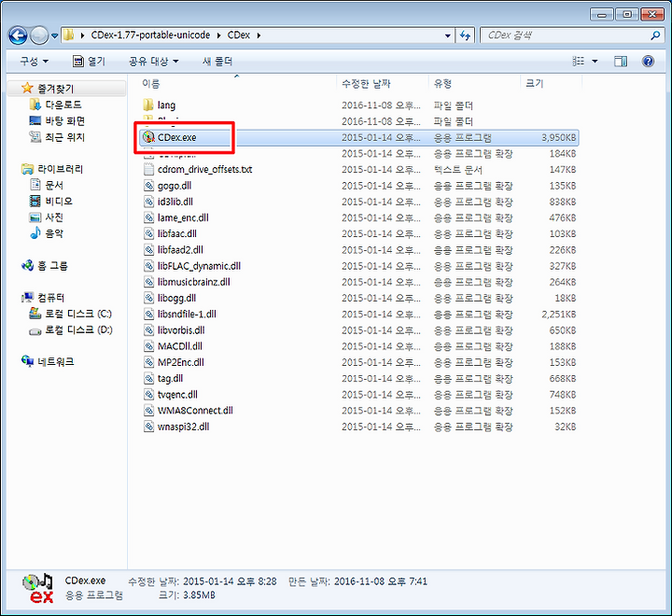Click the search magnifier icon
This screenshot has height=616, width=672.
(x=655, y=35)
